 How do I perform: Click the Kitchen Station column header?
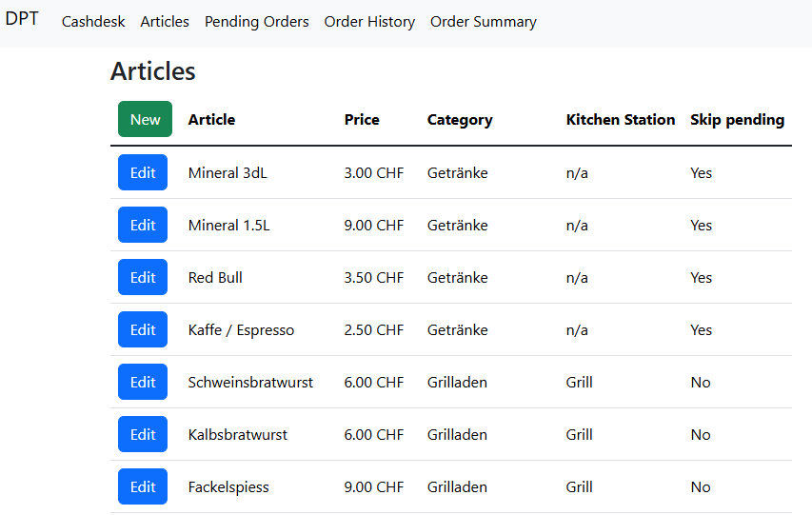[620, 120]
